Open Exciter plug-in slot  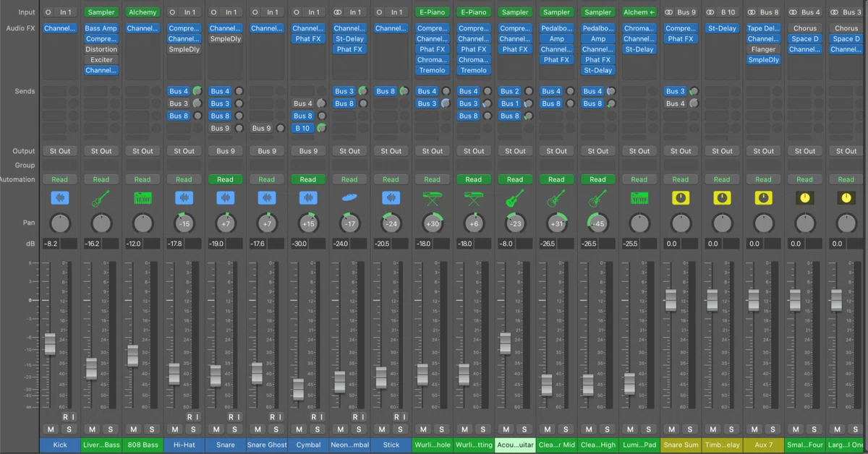pos(101,60)
